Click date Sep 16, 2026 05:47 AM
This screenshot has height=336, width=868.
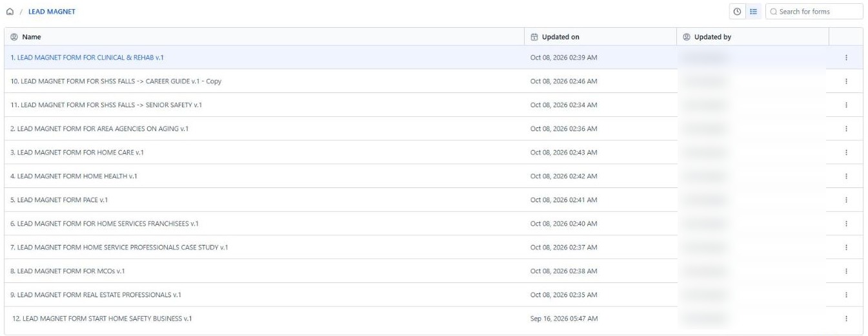563,319
